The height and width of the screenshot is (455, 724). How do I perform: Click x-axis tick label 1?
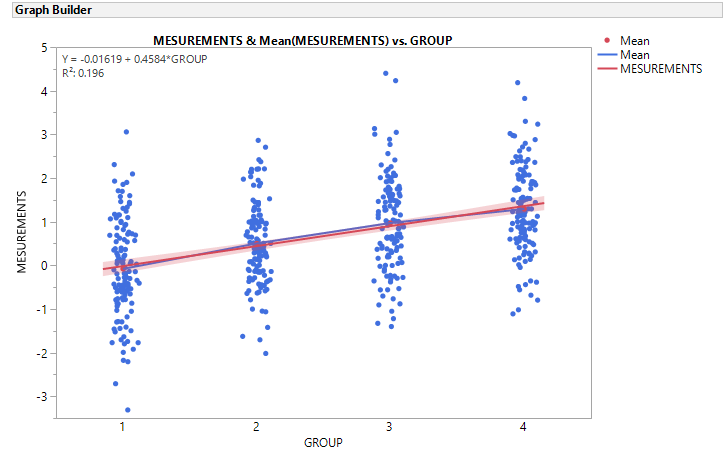[122, 427]
